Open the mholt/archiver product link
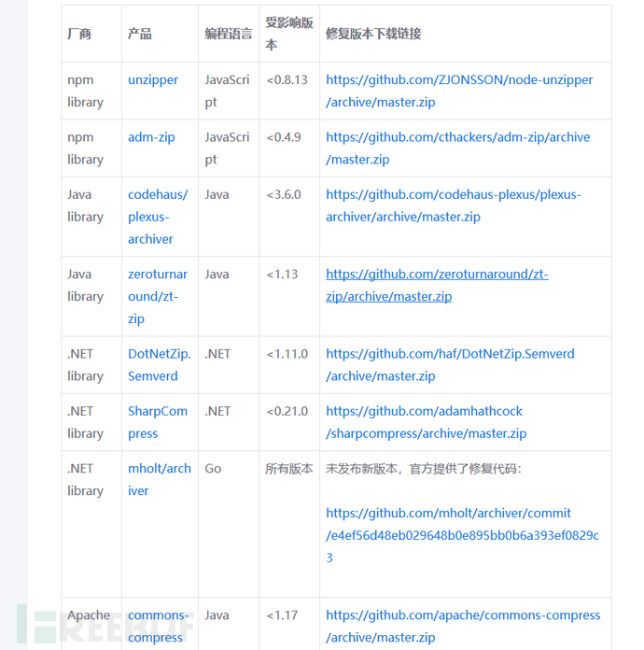The width and height of the screenshot is (644, 650). click(160, 479)
